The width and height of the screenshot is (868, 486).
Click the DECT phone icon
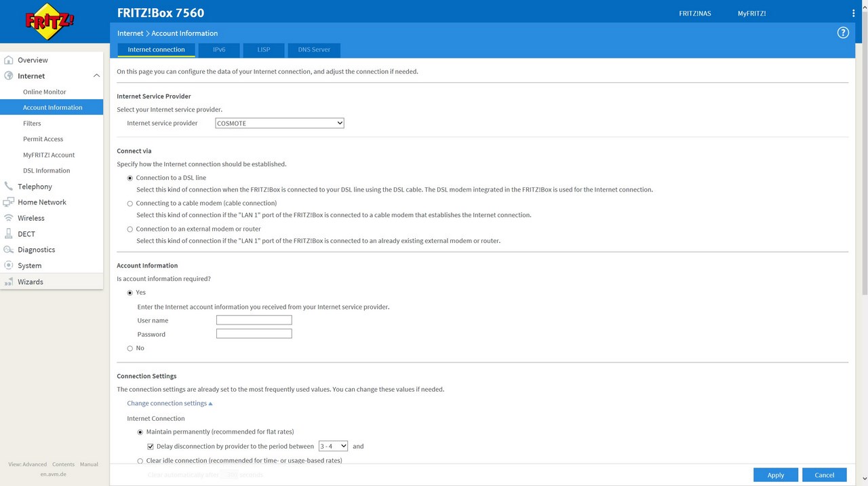(9, 233)
